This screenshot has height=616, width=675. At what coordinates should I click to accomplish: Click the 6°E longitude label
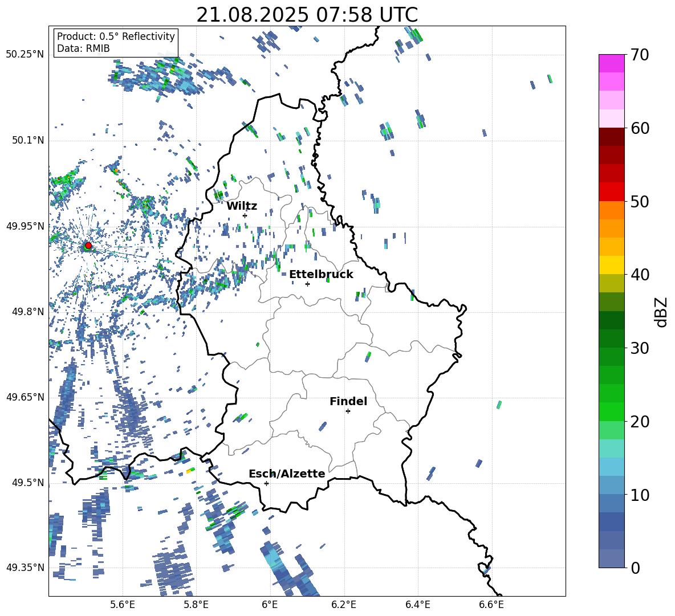270,605
